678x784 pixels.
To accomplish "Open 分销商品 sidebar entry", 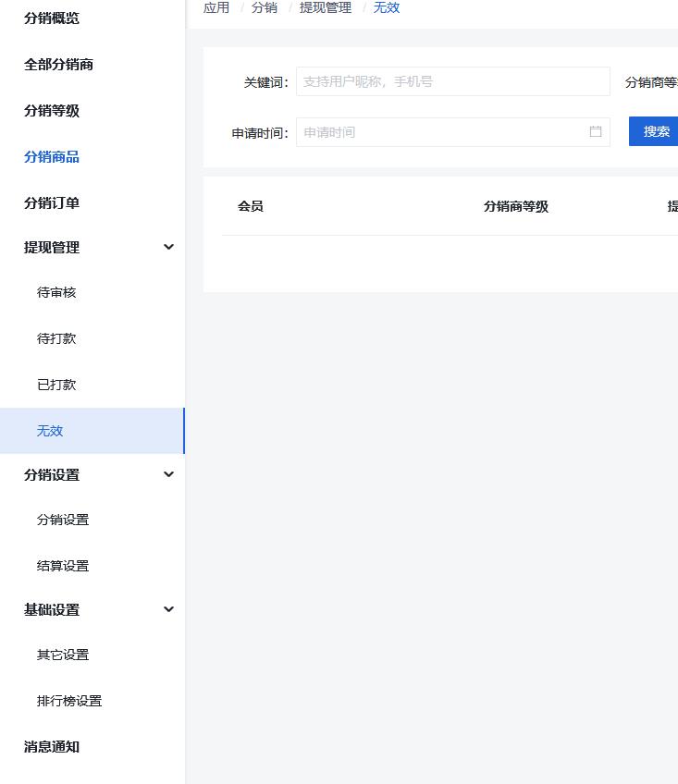I will pos(52,157).
